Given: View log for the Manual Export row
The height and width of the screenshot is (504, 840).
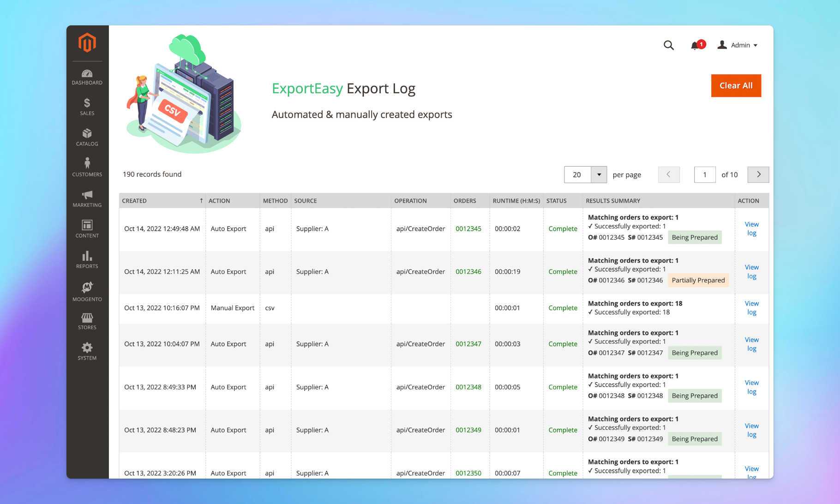Looking at the screenshot, I should click(x=752, y=308).
